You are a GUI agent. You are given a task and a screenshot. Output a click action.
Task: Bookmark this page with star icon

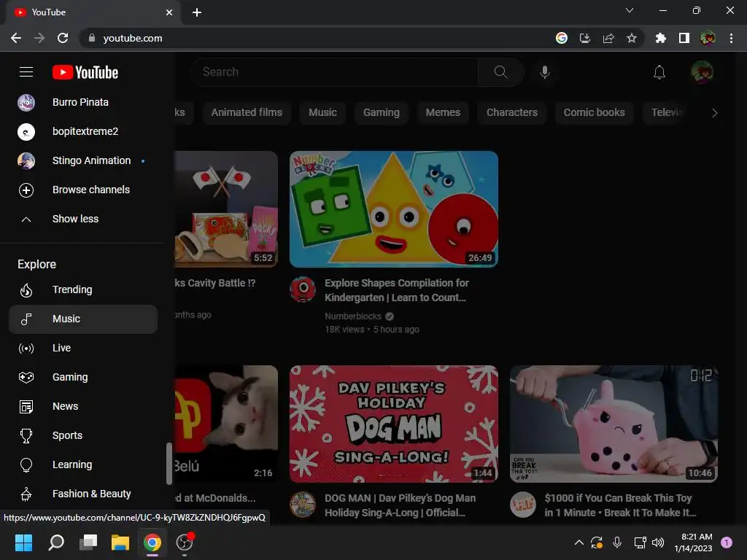pos(632,38)
